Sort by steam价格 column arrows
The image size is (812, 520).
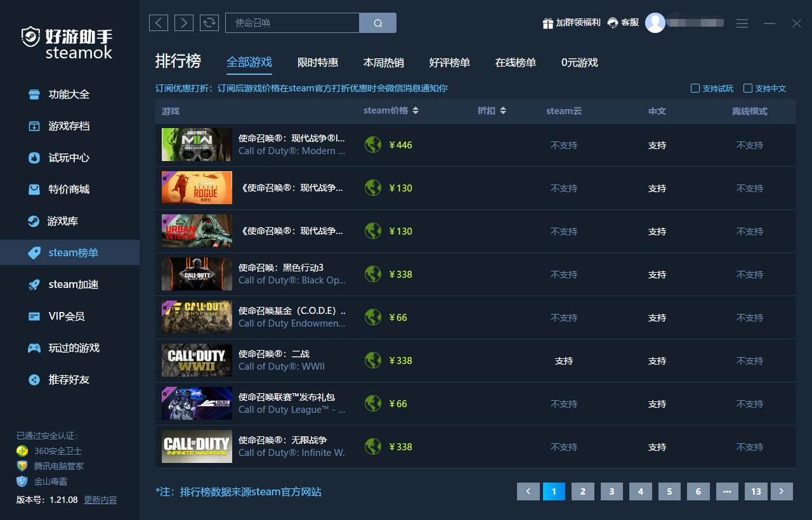416,110
